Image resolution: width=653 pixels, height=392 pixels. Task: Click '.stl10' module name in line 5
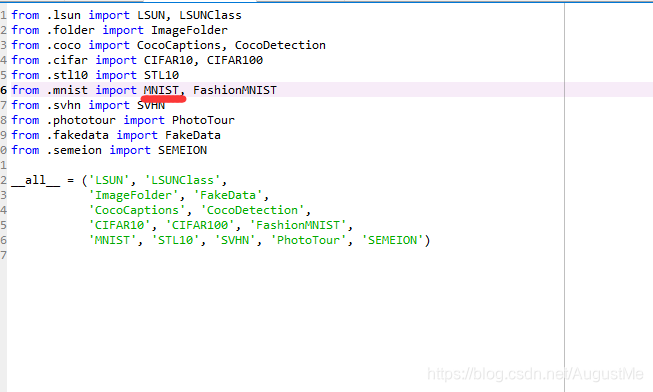click(x=67, y=75)
